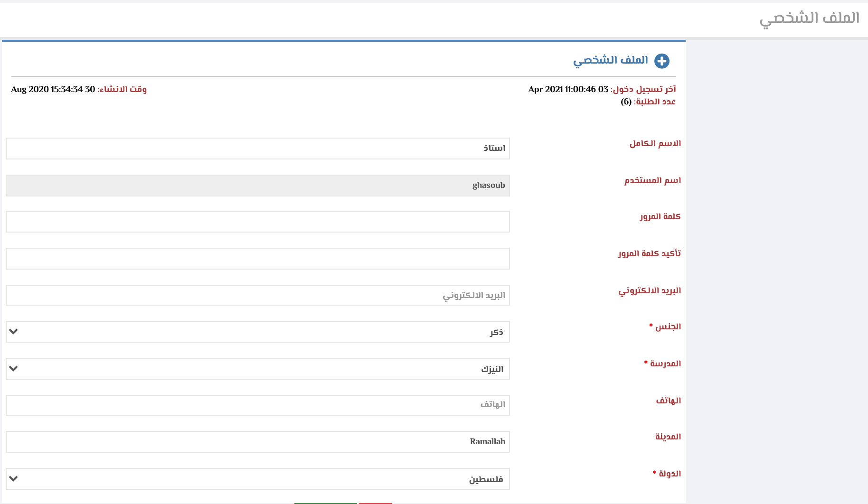Expand the school dropdown showing النيزك
The width and height of the screenshot is (868, 504).
click(257, 369)
